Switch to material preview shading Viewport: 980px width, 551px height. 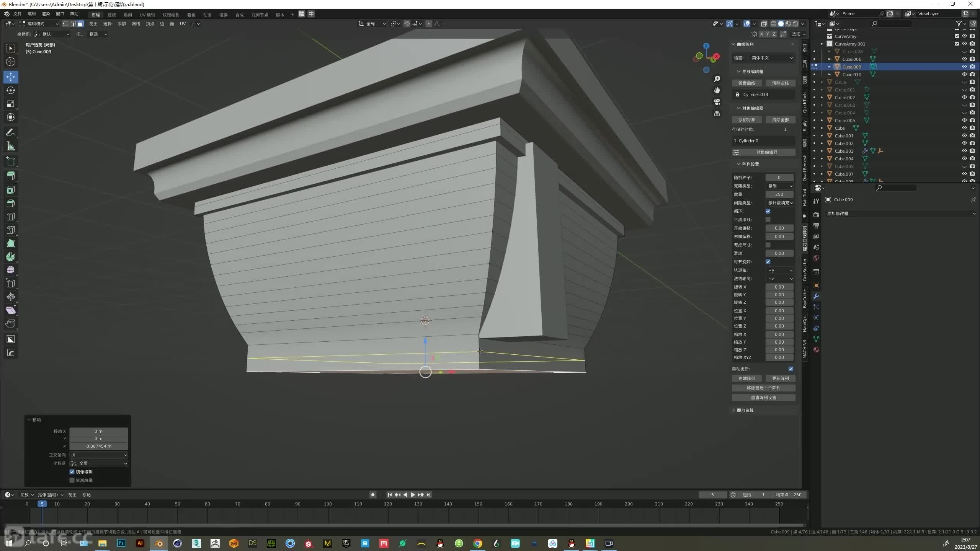pyautogui.click(x=788, y=24)
